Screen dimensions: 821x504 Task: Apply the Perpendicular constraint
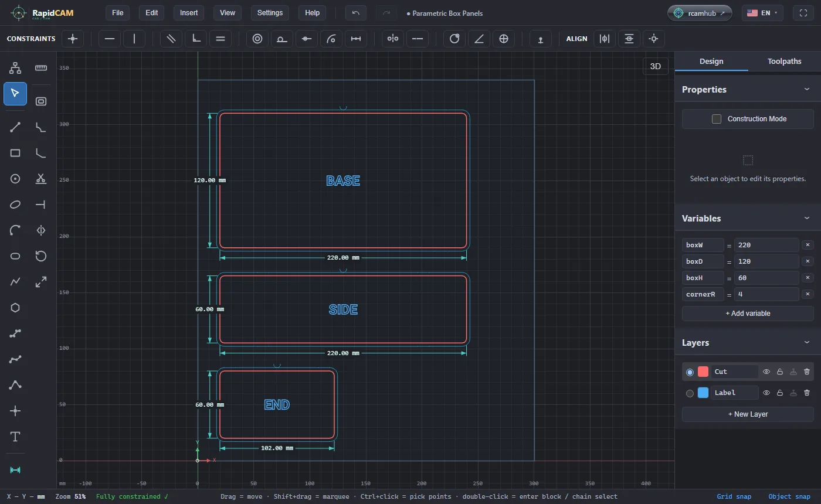pos(196,39)
